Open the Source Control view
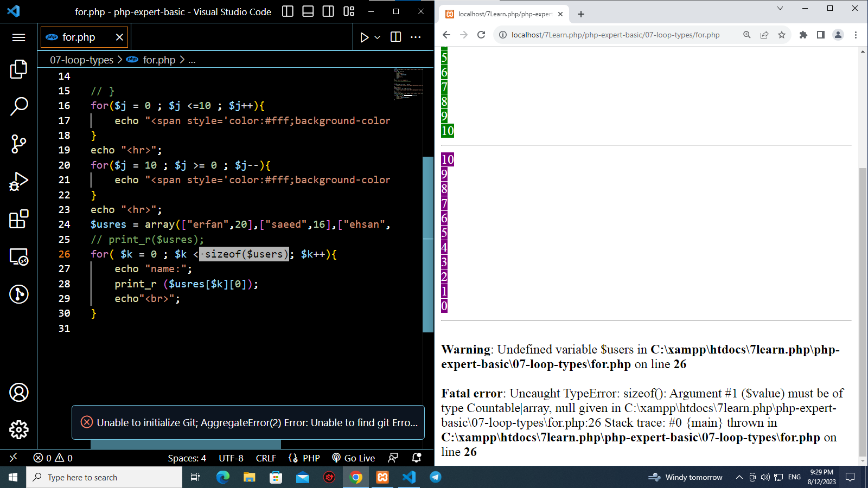 18,144
